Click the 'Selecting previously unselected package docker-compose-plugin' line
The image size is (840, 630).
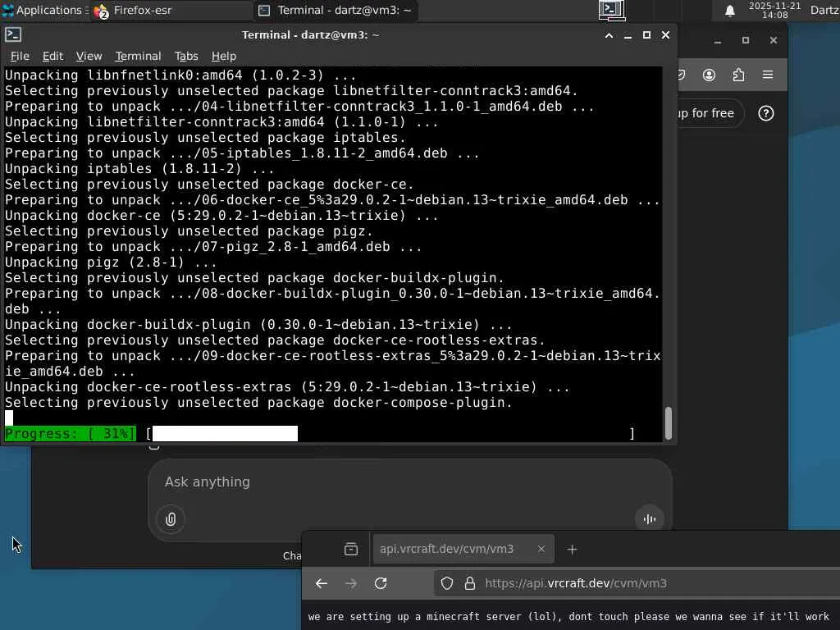click(258, 403)
